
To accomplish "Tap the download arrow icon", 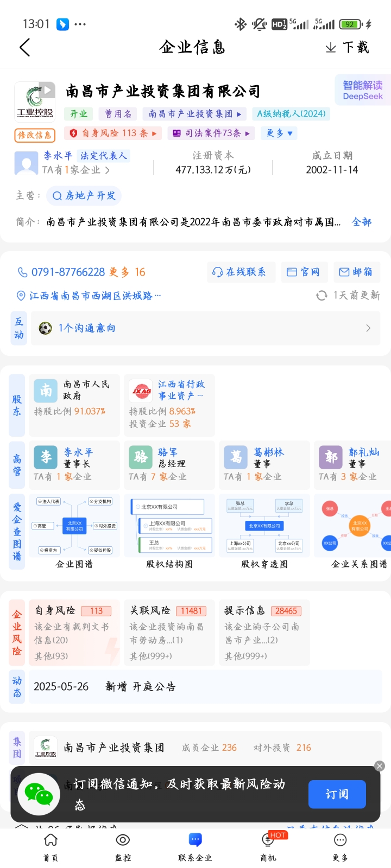I will pos(331,48).
